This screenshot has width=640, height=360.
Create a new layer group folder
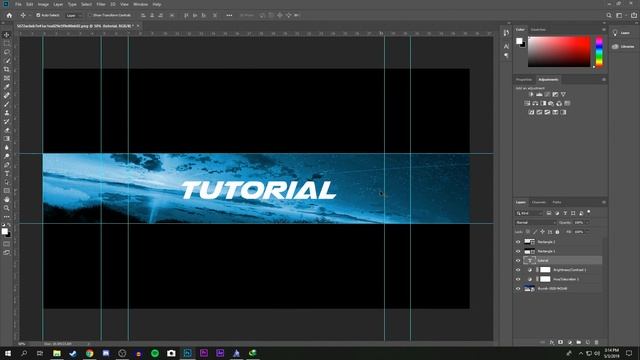click(578, 342)
